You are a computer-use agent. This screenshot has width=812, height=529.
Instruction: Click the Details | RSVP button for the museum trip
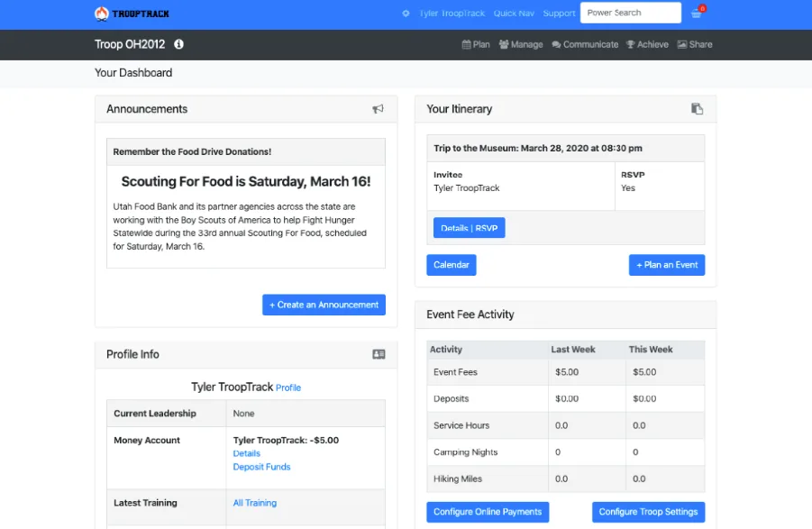coord(469,227)
